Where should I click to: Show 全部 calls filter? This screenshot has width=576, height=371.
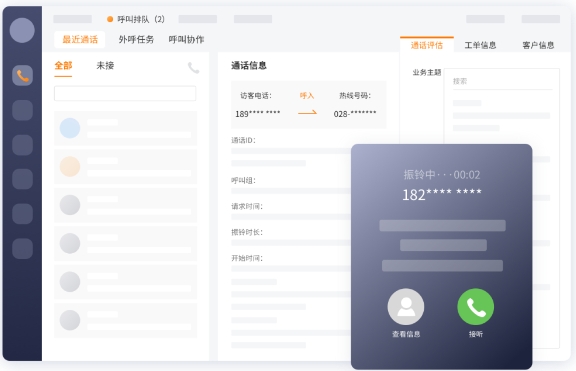coord(63,66)
